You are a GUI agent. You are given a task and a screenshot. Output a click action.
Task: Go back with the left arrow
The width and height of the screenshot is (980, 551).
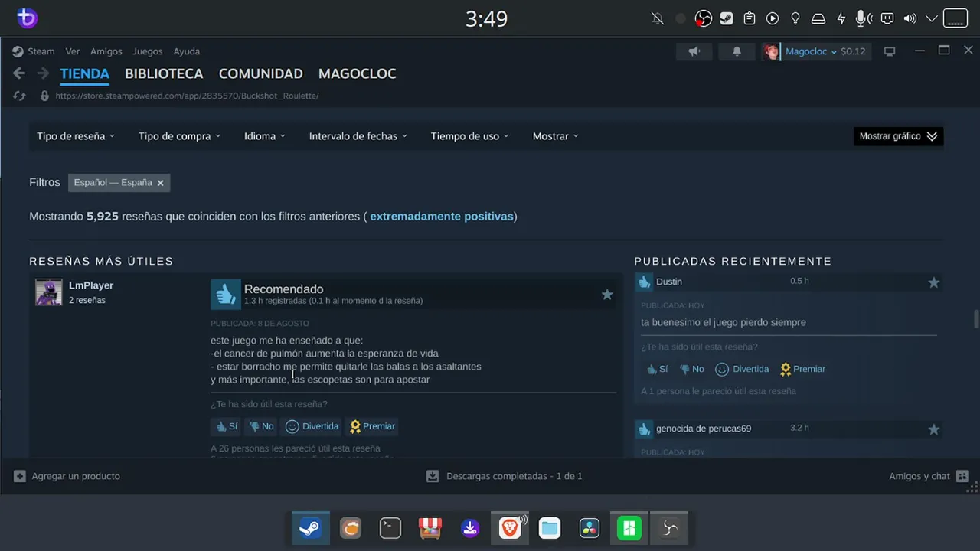click(19, 73)
